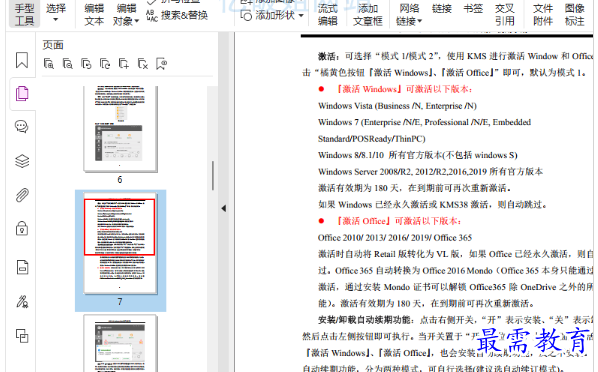The image size is (598, 372).
Task: Click the 图像标注 image annotation tool
Action: tap(575, 14)
